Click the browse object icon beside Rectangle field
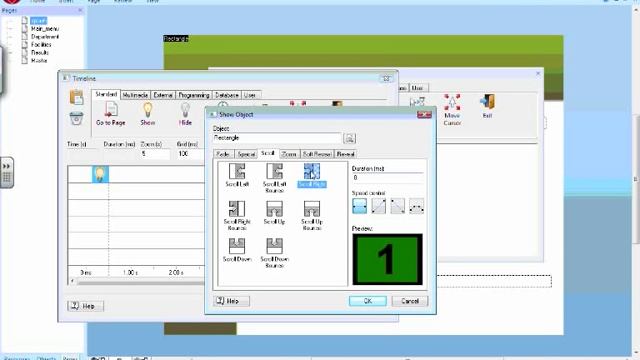This screenshot has height=360, width=640. [349, 138]
